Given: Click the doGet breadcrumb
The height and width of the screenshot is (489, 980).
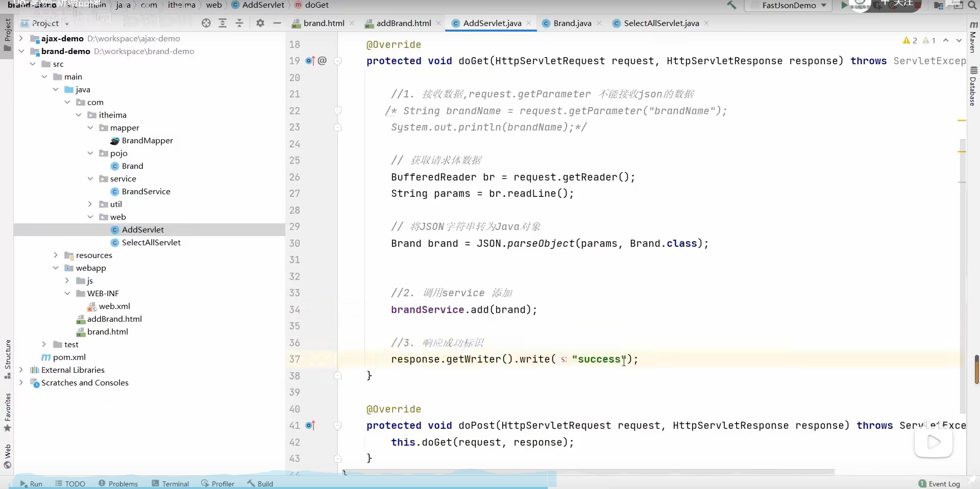Looking at the screenshot, I should point(311,5).
